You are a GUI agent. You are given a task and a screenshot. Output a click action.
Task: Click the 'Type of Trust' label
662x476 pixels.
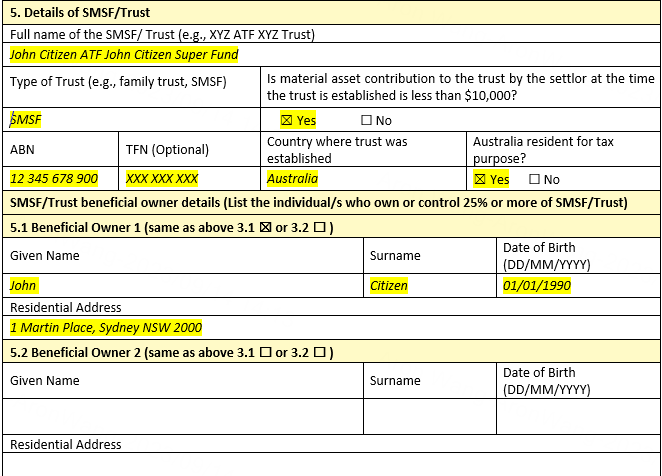(x=118, y=82)
